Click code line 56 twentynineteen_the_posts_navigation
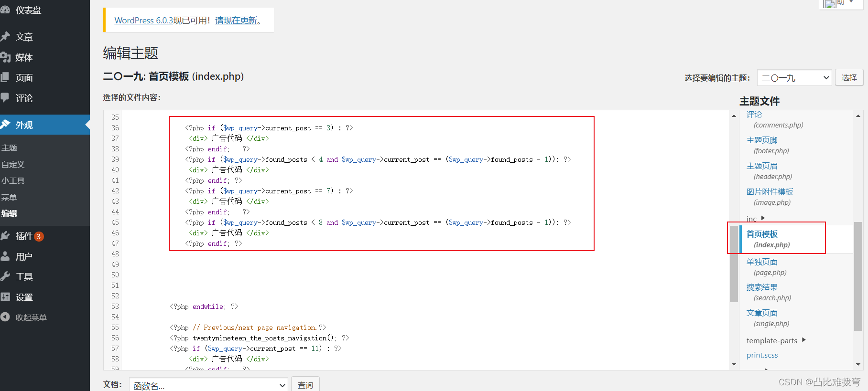This screenshot has width=868, height=391. [x=260, y=338]
